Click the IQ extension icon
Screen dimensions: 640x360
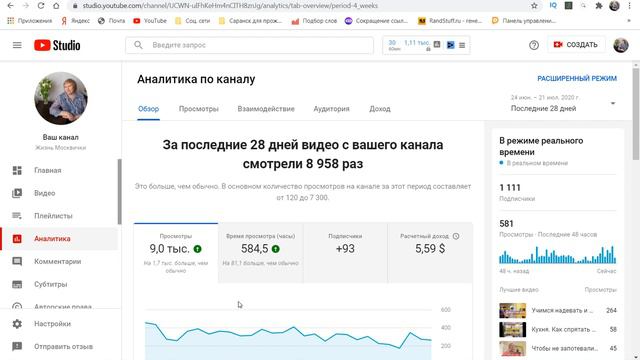(553, 5)
